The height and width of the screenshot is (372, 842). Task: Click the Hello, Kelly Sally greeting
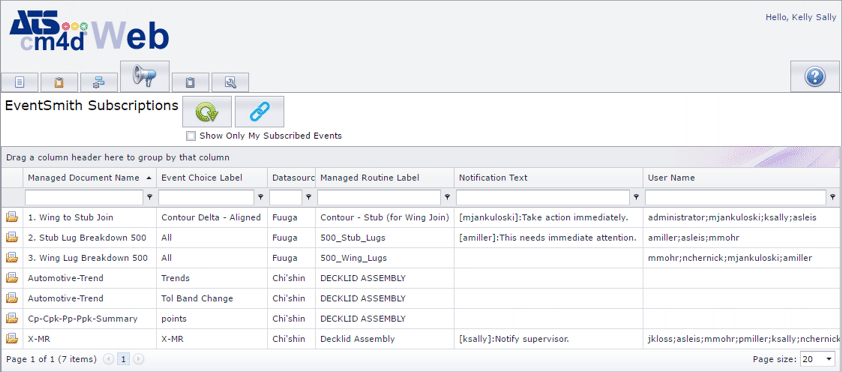click(x=801, y=18)
